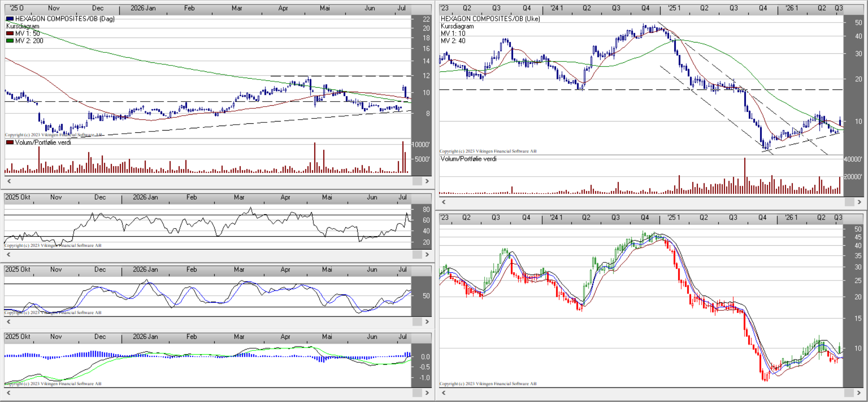Click right scroll arrow under stochastic panel

[427, 322]
